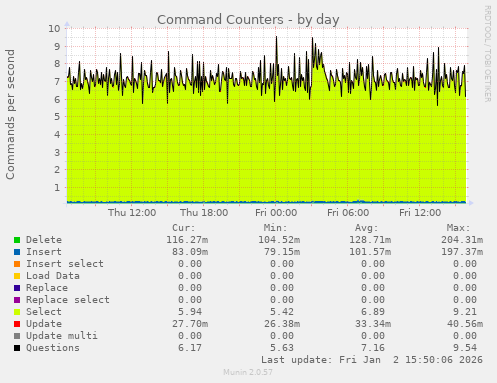Click Update current value 27.70m

point(190,324)
